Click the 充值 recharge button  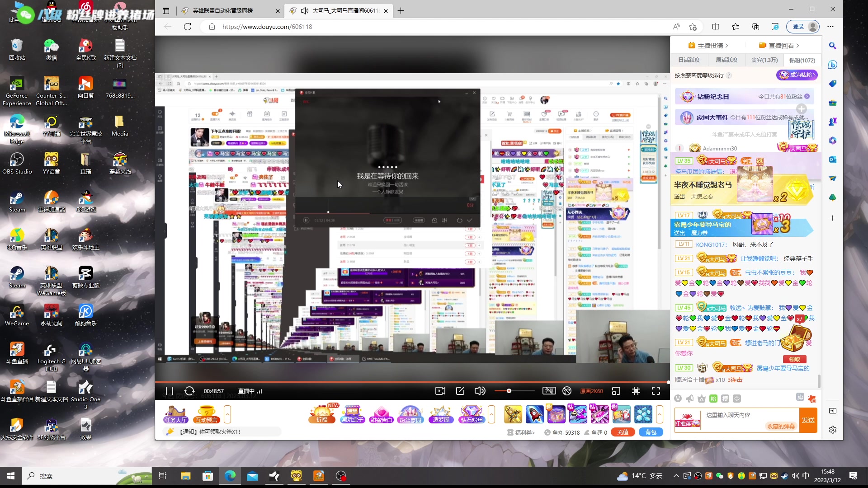[623, 432]
